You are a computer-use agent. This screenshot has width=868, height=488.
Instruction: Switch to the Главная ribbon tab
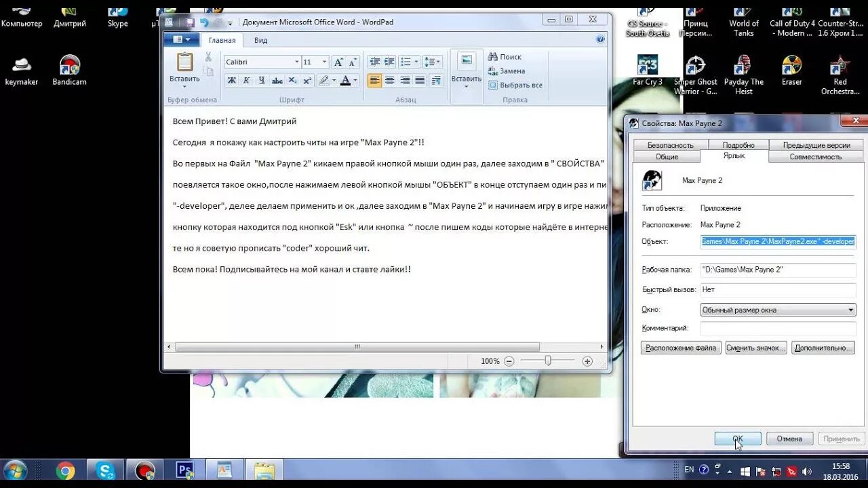click(222, 41)
